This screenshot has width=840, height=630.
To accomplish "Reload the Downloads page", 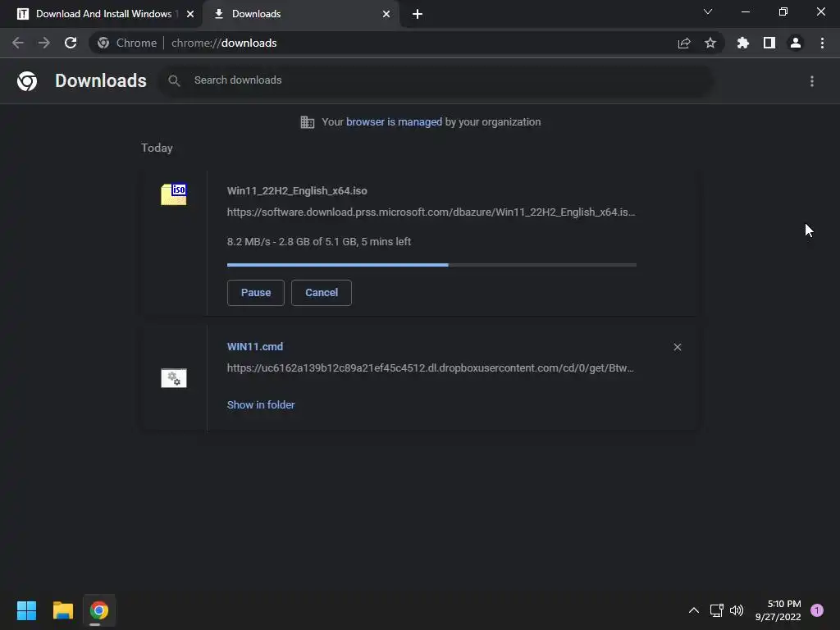I will pyautogui.click(x=71, y=43).
